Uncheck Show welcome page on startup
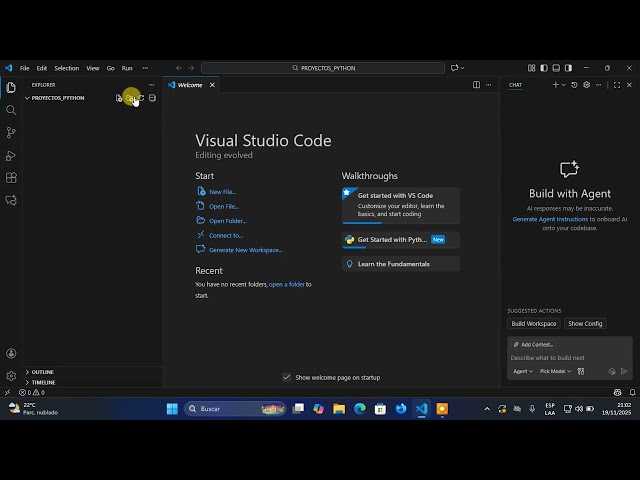 coord(287,377)
